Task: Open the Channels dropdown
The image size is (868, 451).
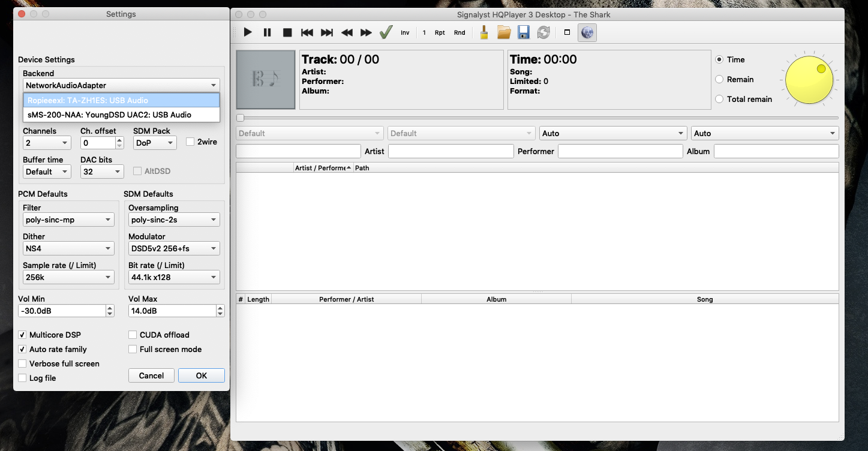Action: pos(47,143)
